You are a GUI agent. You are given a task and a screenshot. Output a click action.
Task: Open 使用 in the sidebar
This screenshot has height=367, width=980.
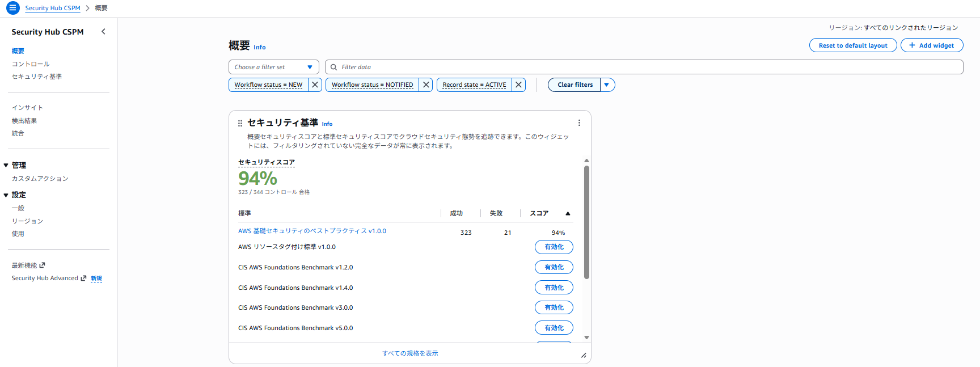[x=18, y=234]
